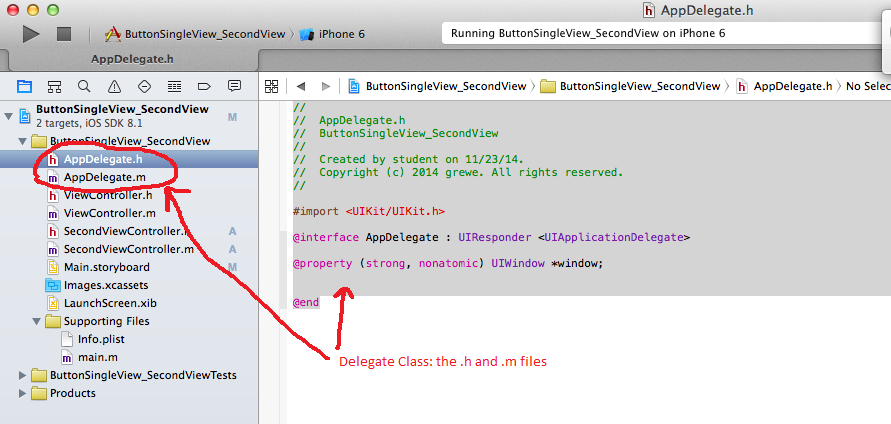Open the Find navigator magnifier icon

[84, 86]
